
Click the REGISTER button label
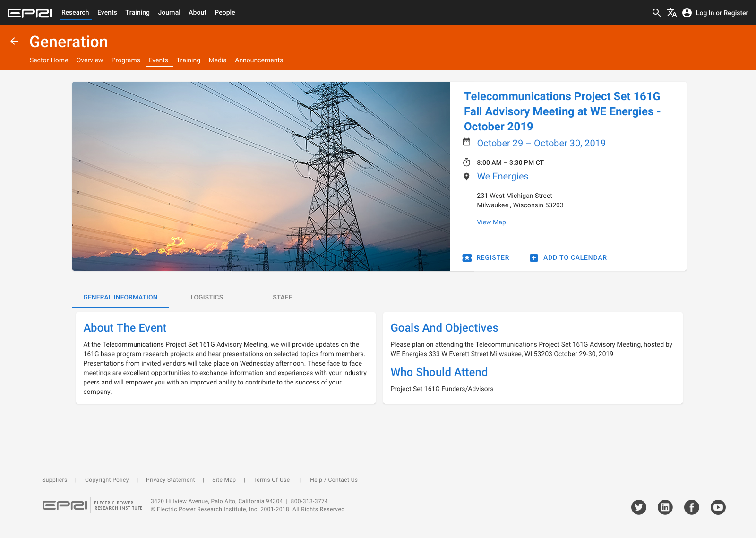pyautogui.click(x=493, y=258)
